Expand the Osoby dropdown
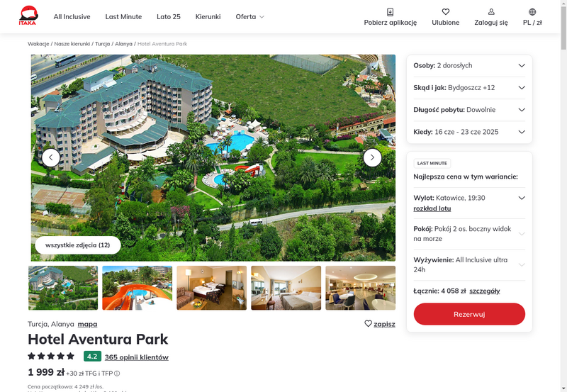Image resolution: width=567 pixels, height=392 pixels. point(469,65)
